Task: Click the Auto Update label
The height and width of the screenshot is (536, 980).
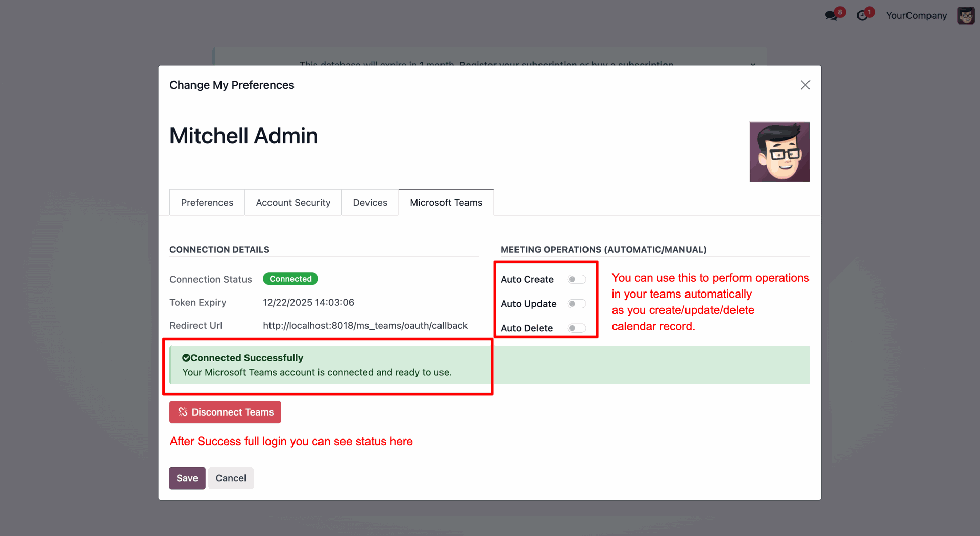Action: (x=529, y=304)
